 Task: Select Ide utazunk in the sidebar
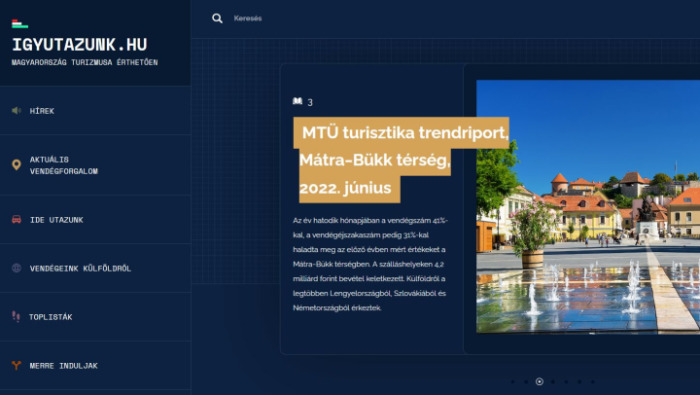point(56,220)
